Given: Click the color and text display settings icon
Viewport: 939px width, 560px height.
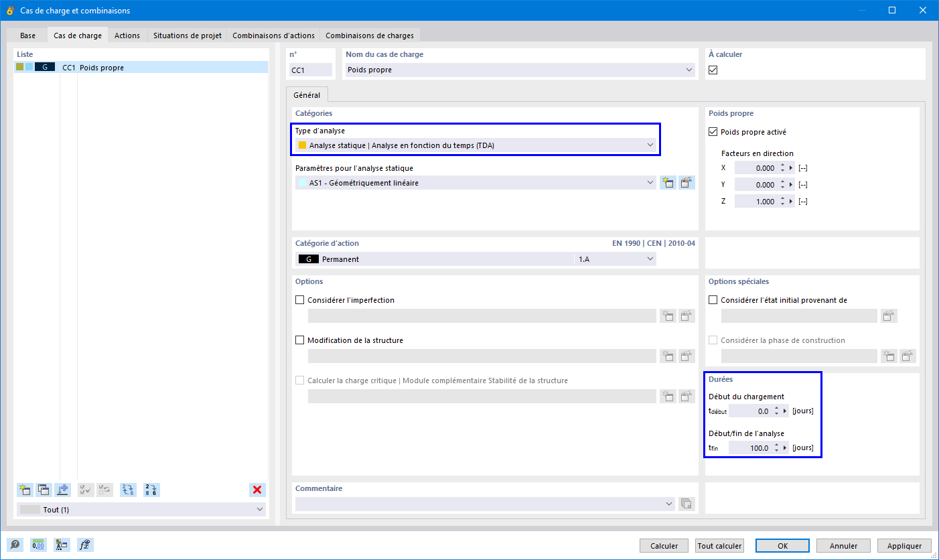Looking at the screenshot, I should tap(62, 545).
